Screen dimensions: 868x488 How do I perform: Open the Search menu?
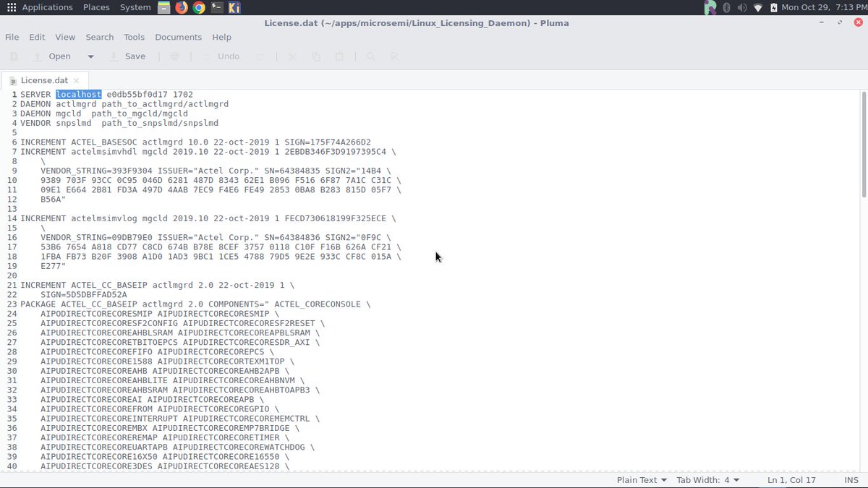pyautogui.click(x=100, y=37)
